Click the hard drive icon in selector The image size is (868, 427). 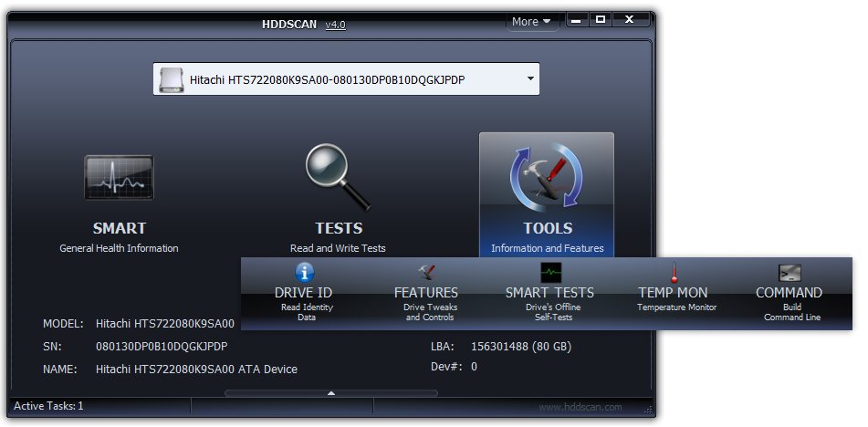(171, 79)
